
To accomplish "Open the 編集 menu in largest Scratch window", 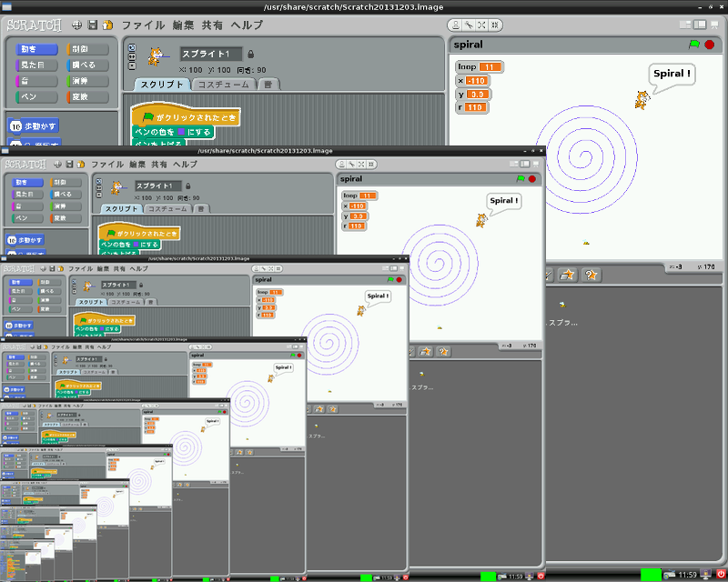I will [x=183, y=25].
